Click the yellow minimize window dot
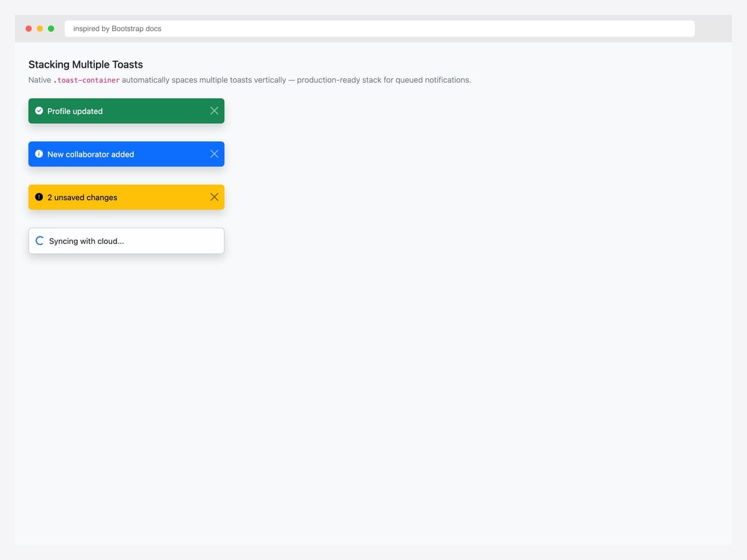The image size is (747, 560). pos(40,29)
